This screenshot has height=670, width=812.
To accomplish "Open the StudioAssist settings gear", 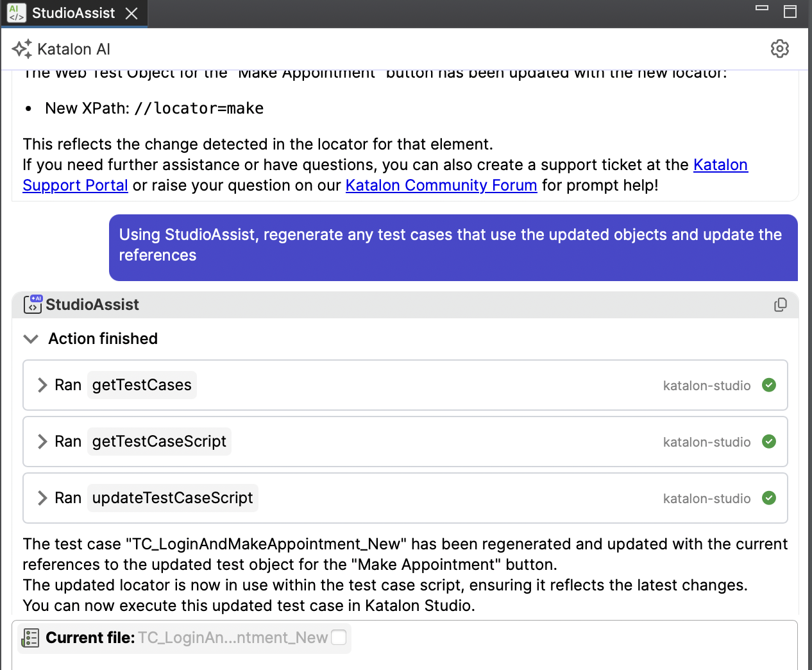I will pyautogui.click(x=780, y=48).
